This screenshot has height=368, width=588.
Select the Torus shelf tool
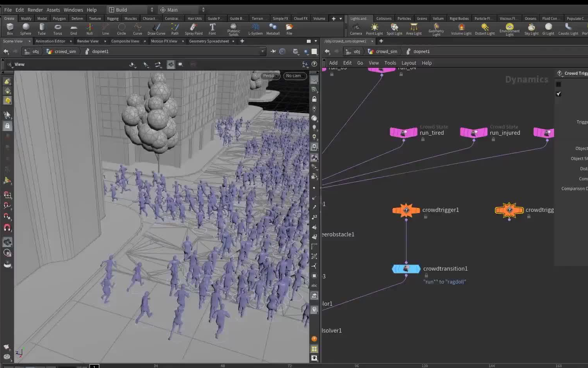point(58,29)
